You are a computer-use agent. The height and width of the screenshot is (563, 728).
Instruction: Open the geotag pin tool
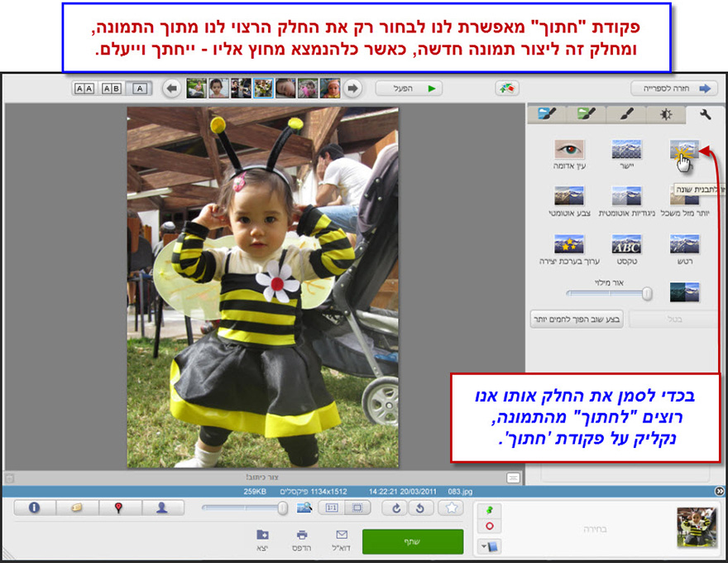coord(120,508)
